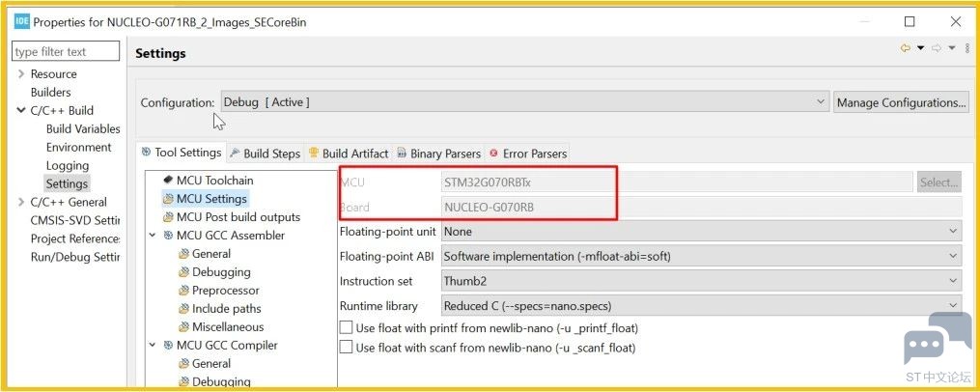
Task: Switch to the Tool Settings tab
Action: pos(181,153)
